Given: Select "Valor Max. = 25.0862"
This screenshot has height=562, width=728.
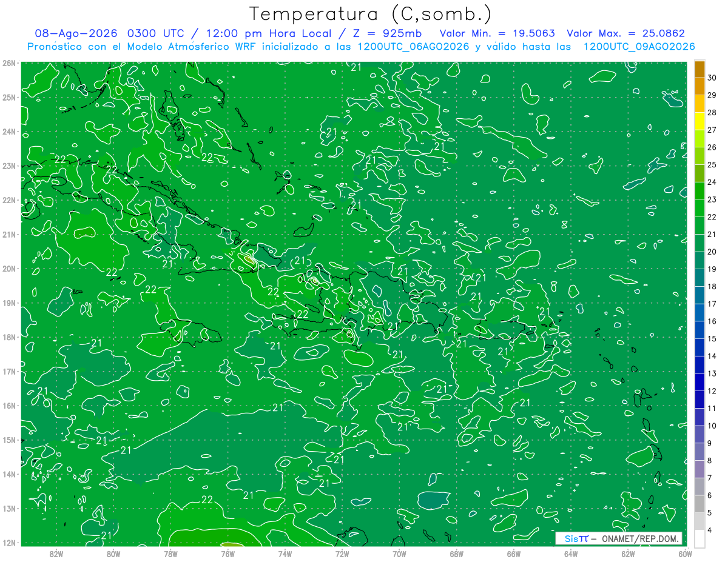Looking at the screenshot, I should 626,33.
